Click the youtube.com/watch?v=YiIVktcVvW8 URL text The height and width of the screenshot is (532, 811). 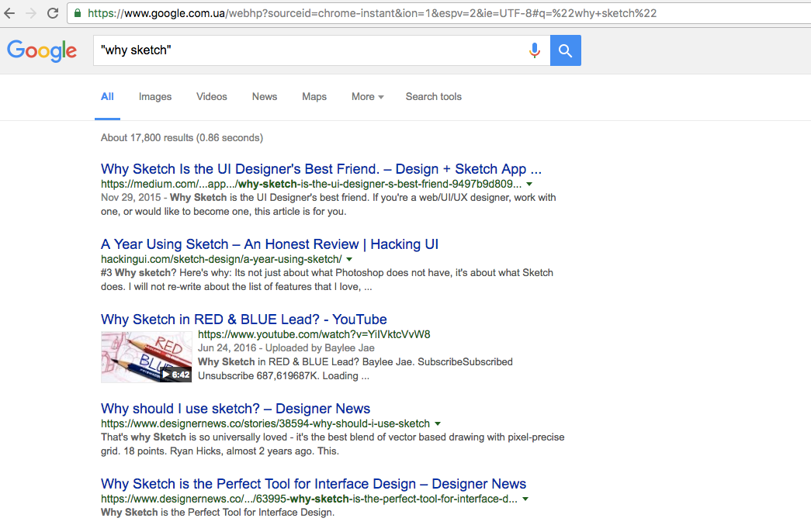click(314, 334)
